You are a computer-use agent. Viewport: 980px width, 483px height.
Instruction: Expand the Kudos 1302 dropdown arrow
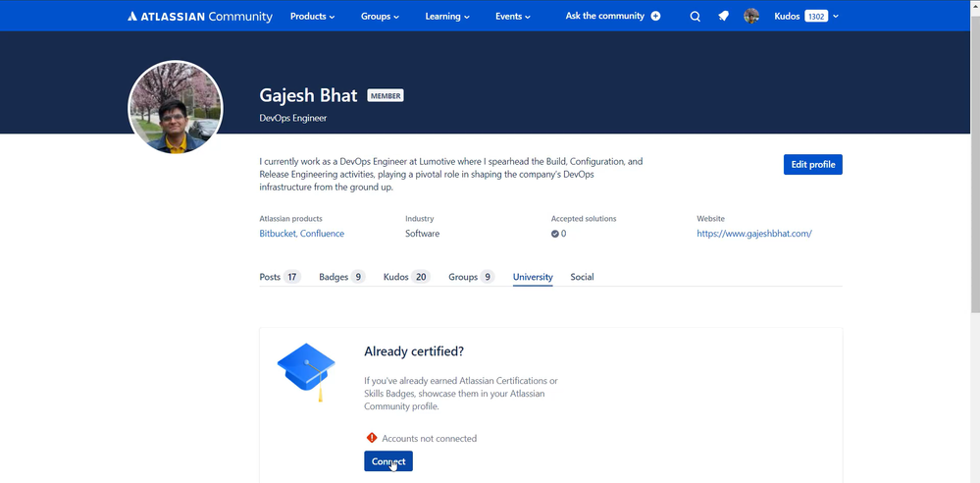point(836,17)
